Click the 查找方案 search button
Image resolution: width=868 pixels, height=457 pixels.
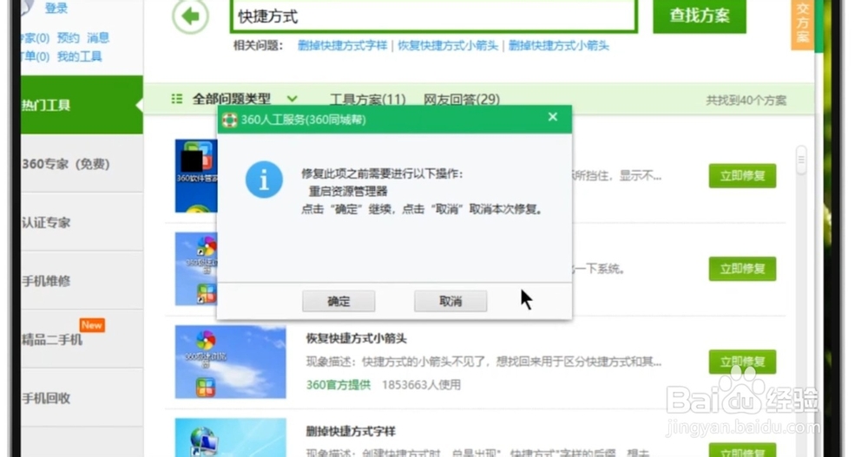click(x=699, y=16)
